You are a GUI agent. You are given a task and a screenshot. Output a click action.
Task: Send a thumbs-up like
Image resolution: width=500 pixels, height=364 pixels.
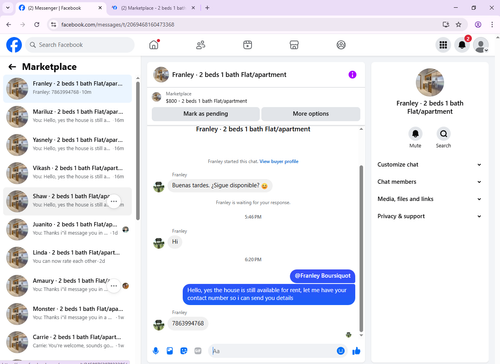click(356, 351)
